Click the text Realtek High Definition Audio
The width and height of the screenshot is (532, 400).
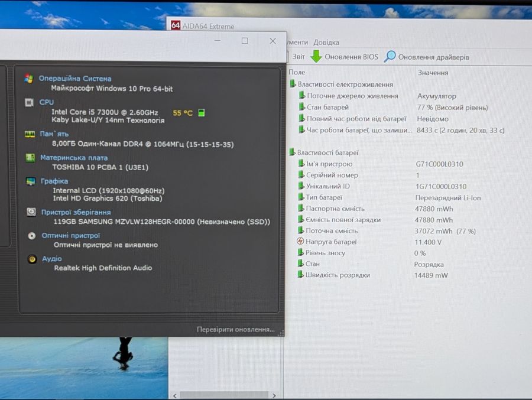(x=103, y=268)
